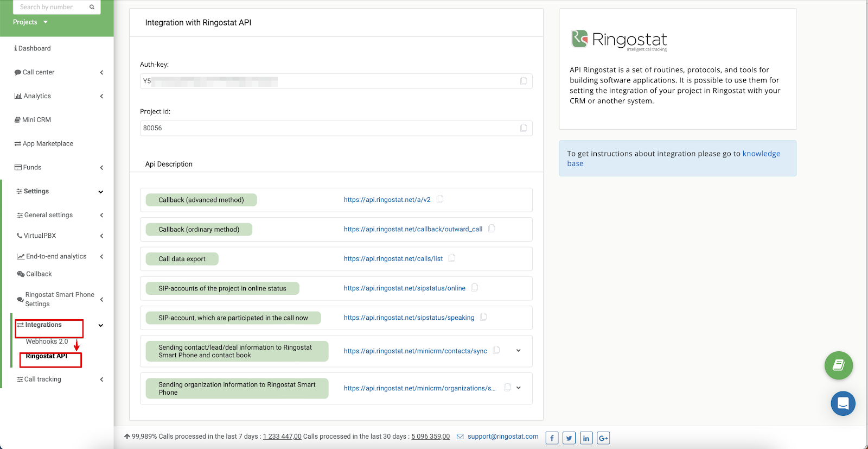Open the calls/list URL link

(393, 258)
